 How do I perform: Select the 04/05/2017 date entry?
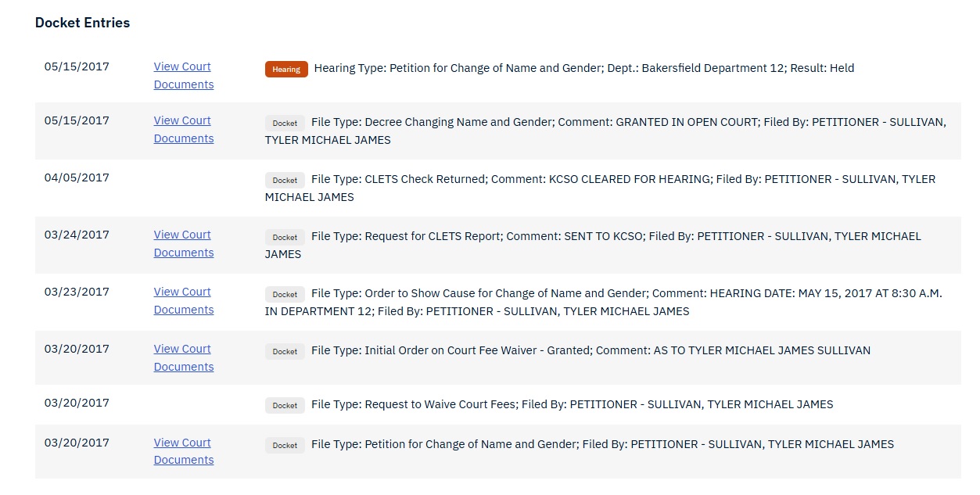click(76, 178)
